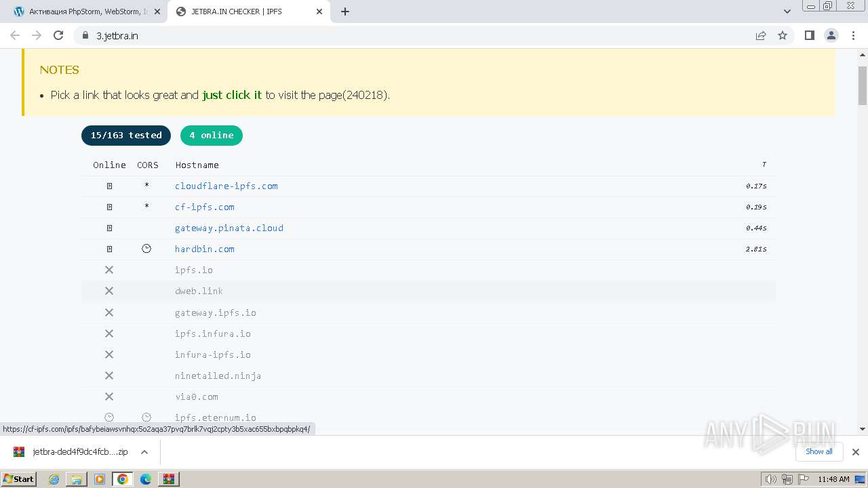This screenshot has height=488, width=868.
Task: Open a new browser tab
Action: tap(345, 12)
